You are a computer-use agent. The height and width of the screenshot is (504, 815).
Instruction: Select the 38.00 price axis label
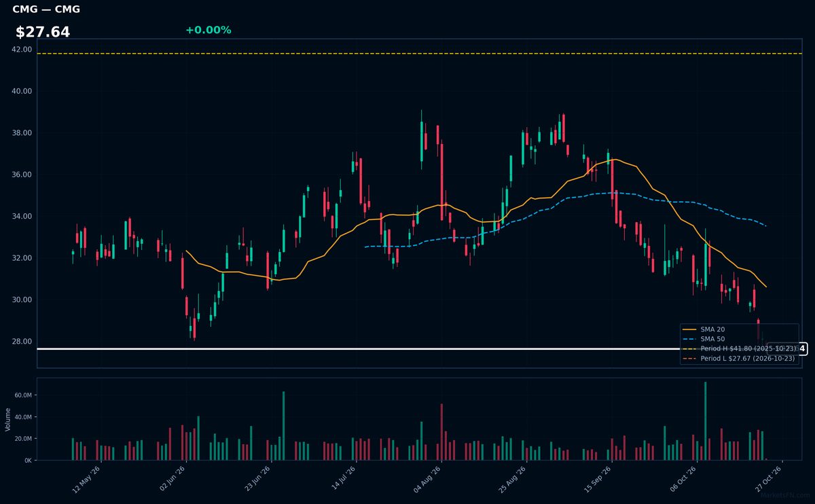[21, 133]
